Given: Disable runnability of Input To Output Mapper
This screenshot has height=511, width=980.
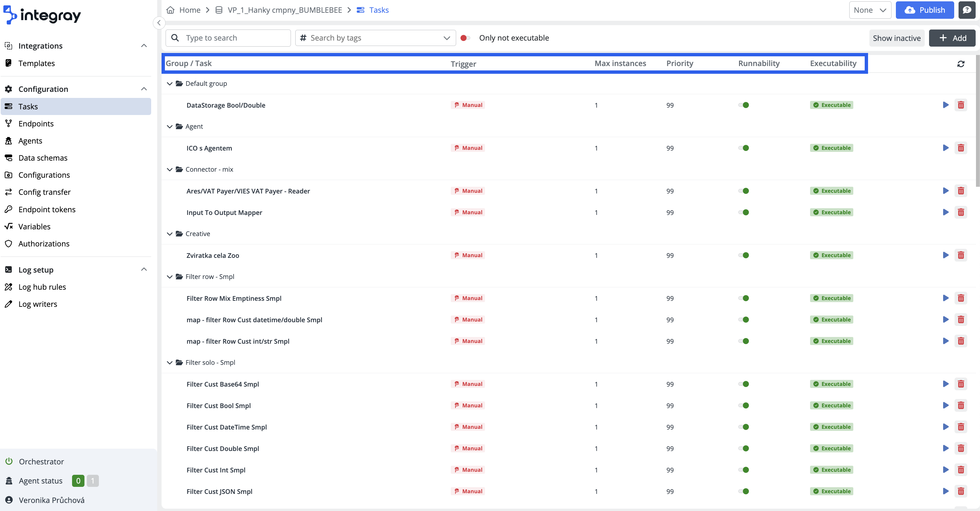Looking at the screenshot, I should pos(744,212).
